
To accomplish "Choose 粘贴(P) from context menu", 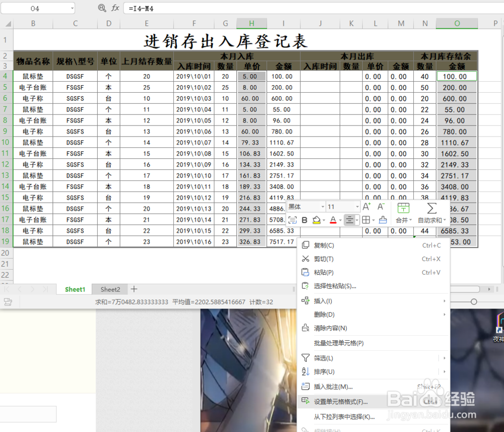I will point(373,272).
